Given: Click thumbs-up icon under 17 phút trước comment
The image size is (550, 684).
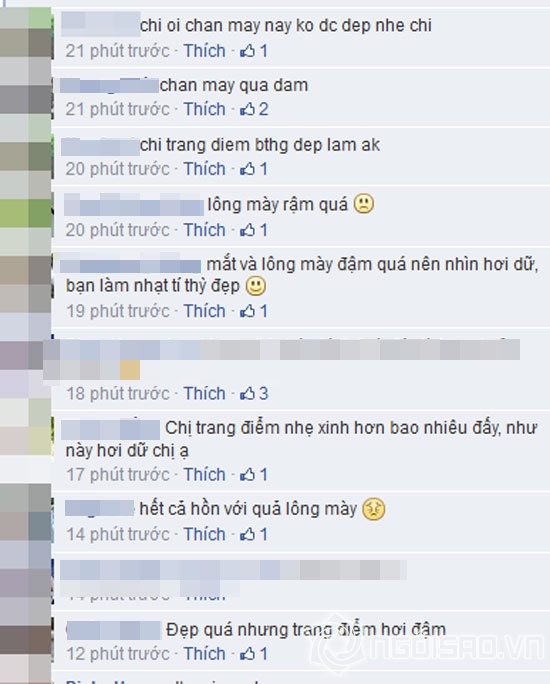Looking at the screenshot, I should tap(247, 475).
